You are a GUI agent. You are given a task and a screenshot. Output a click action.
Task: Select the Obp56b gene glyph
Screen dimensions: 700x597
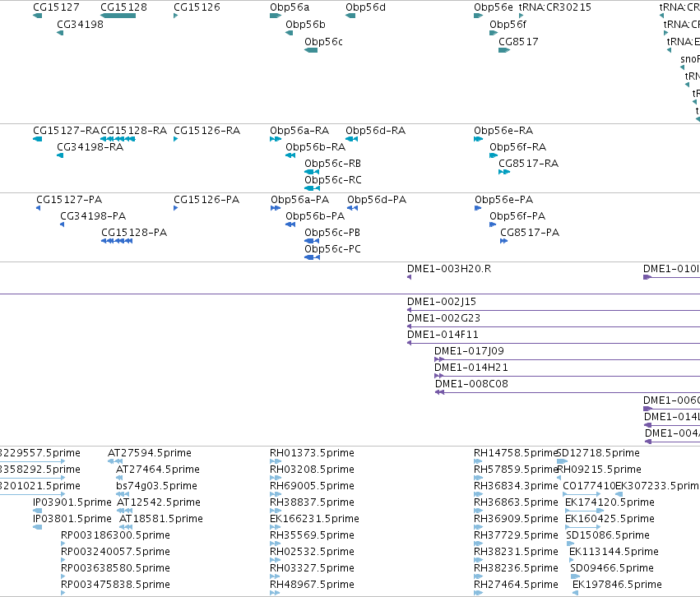point(290,33)
